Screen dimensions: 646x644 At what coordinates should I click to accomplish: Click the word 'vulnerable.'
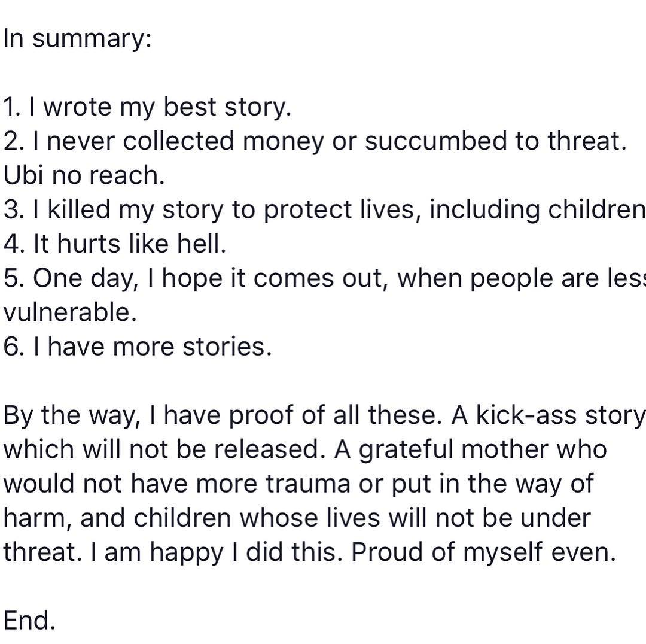point(70,312)
